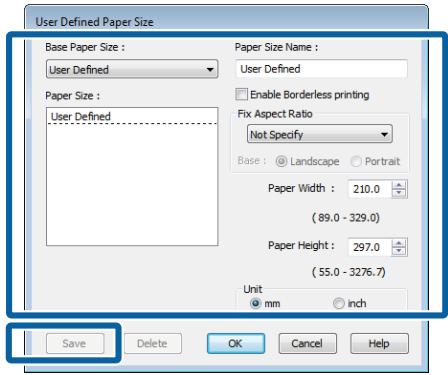Screen dimensions: 448x375
Task: Select the Landscape base radio button
Action: point(281,161)
